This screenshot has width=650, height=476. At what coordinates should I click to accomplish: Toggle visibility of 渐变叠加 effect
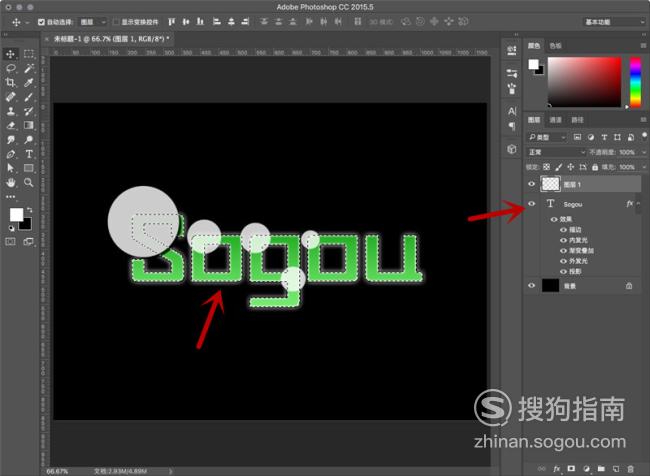(563, 251)
